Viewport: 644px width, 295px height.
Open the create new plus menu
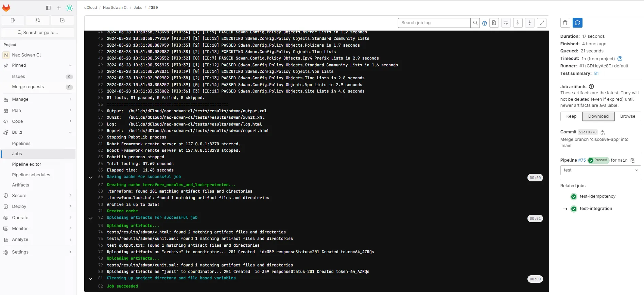point(59,8)
